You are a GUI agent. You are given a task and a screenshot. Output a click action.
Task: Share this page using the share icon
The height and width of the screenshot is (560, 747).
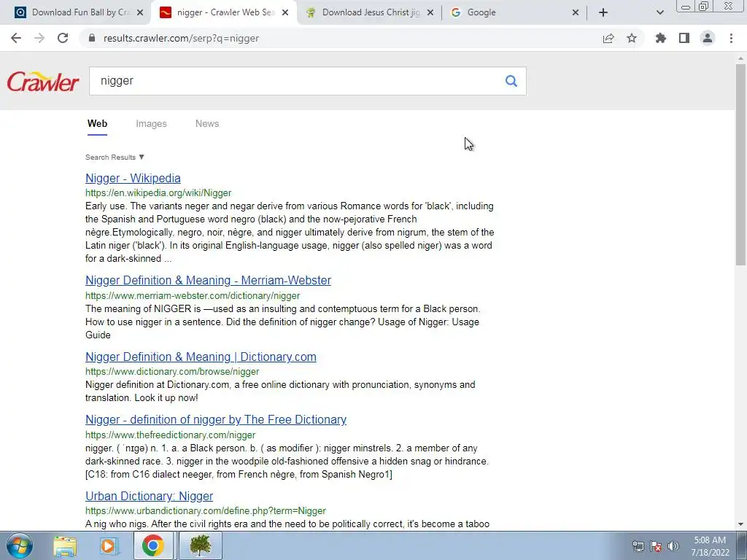point(608,38)
